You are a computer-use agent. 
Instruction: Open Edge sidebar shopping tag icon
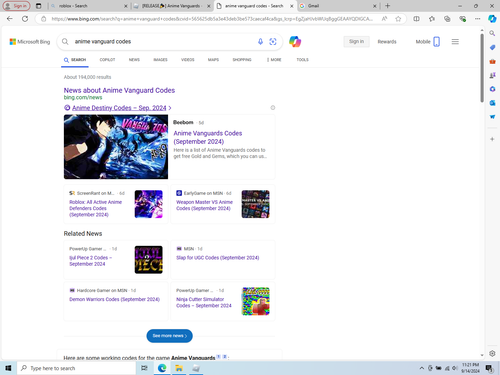[492, 47]
